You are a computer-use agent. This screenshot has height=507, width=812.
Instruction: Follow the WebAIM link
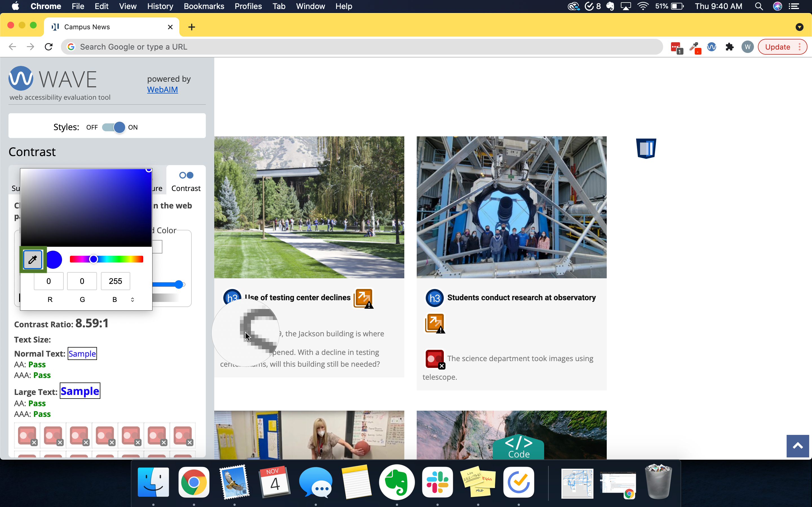point(162,90)
